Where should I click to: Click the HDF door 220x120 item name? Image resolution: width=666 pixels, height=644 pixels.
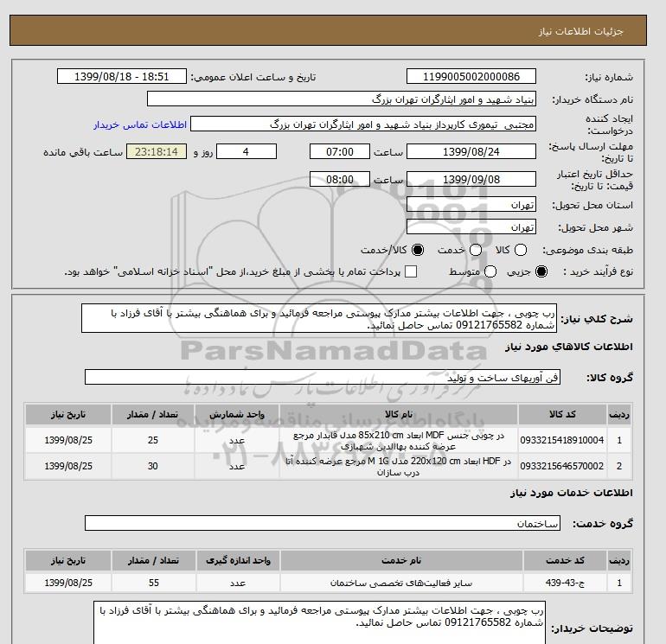pos(399,466)
